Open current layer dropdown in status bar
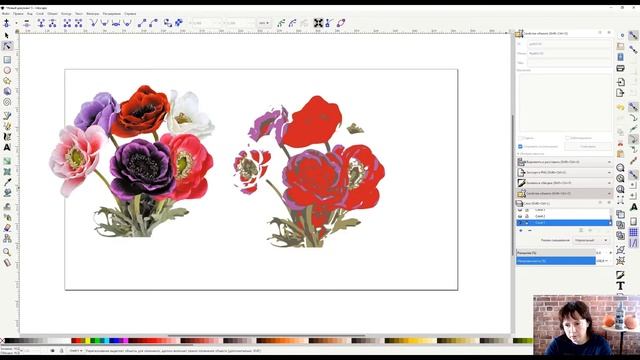The image size is (640, 360). pyautogui.click(x=76, y=351)
